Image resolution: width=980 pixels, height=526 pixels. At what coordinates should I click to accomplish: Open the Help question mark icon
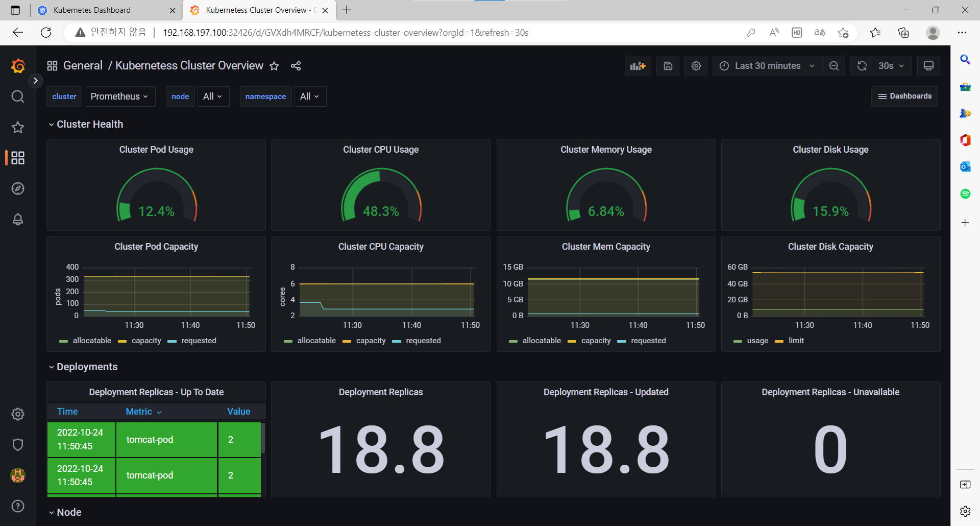(18, 506)
